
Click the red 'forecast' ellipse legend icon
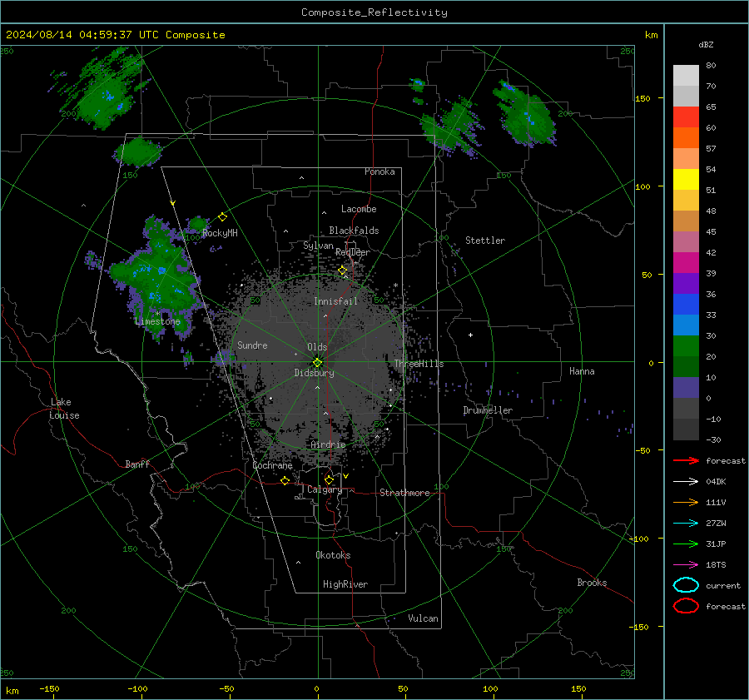coord(686,606)
